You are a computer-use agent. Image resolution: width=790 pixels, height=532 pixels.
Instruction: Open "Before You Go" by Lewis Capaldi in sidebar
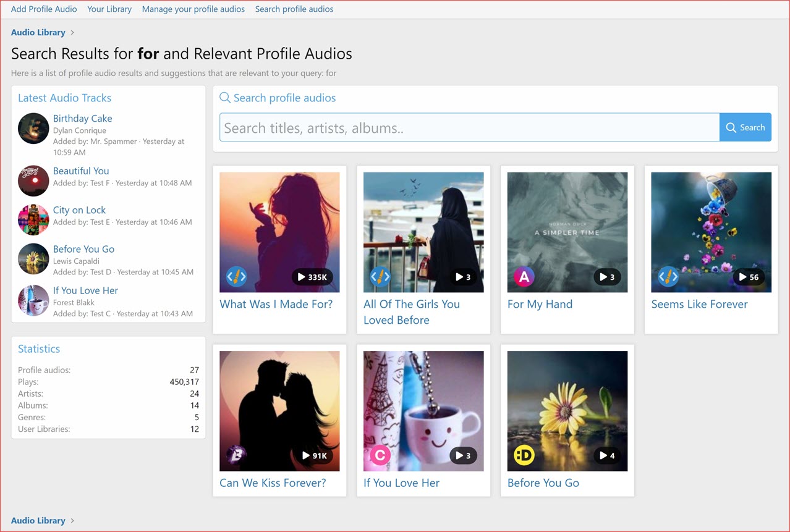point(83,249)
